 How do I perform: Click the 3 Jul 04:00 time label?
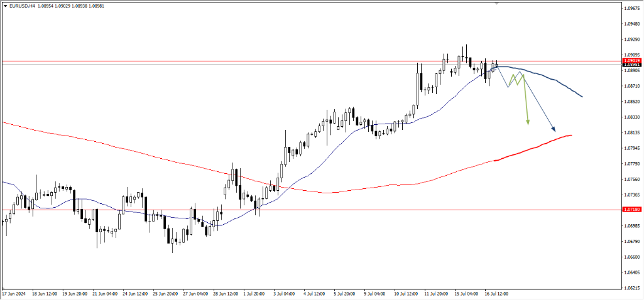pyautogui.click(x=283, y=293)
